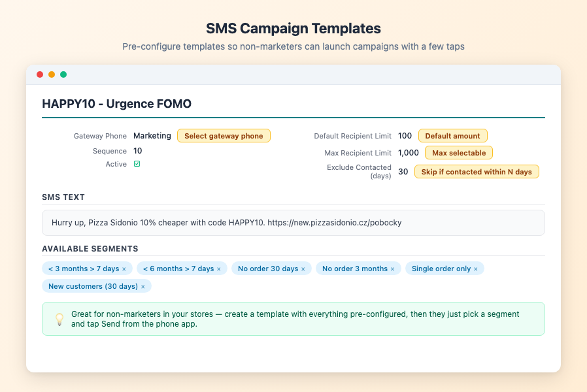Click the Sequence value 10
The image size is (587, 392).
(138, 151)
